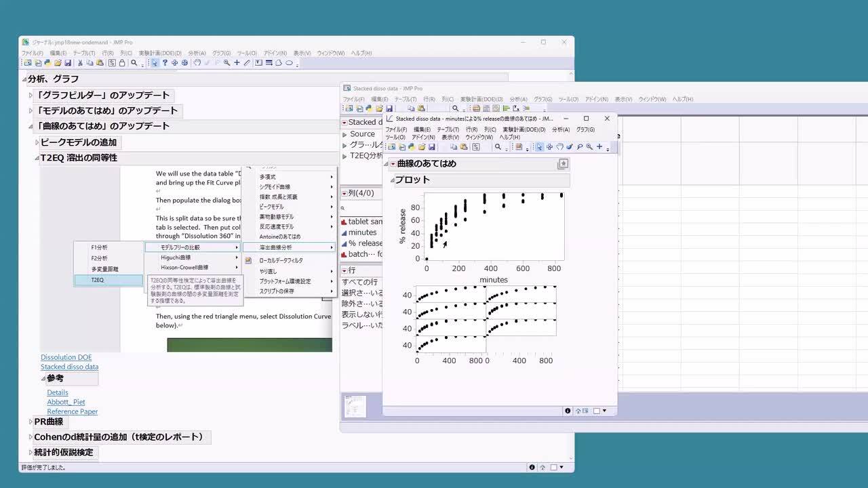Open ヘルプ(H) menu in Fit Curve window
The image size is (868, 488).
pos(510,137)
